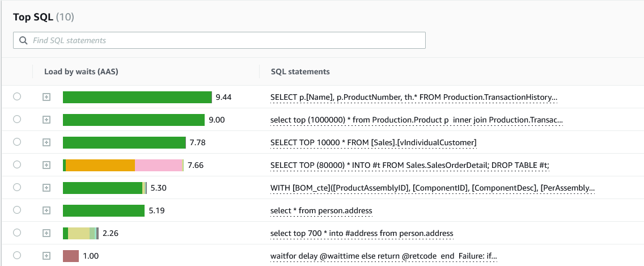644x266 pixels.
Task: Click the search magnifier icon
Action: 23,40
